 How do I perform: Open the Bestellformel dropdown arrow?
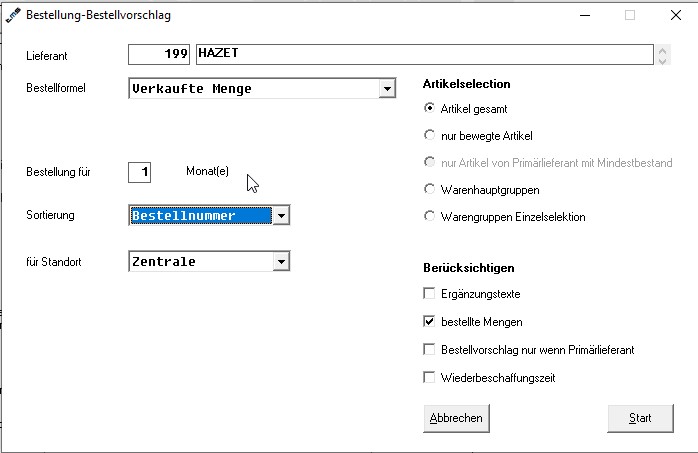point(387,89)
